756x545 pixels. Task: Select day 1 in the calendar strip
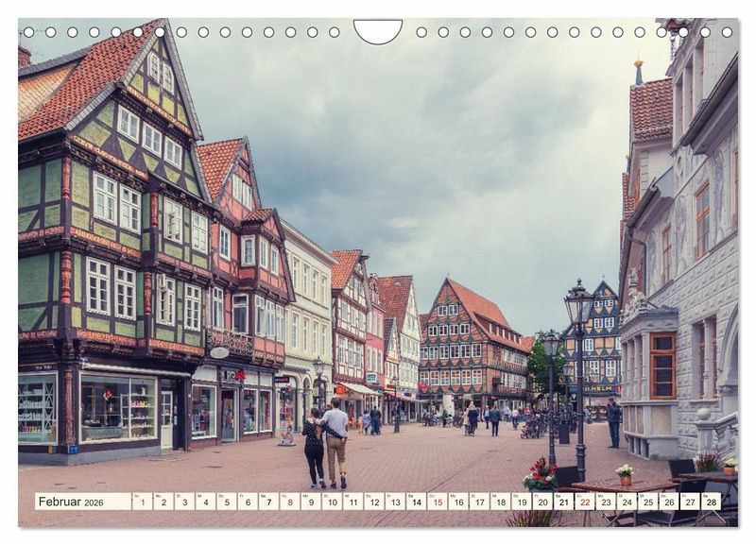(x=142, y=502)
